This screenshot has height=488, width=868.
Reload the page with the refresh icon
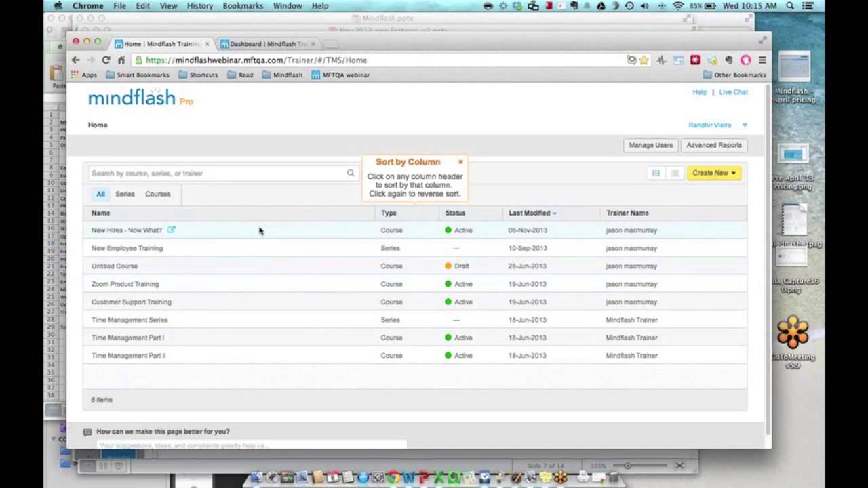106,60
